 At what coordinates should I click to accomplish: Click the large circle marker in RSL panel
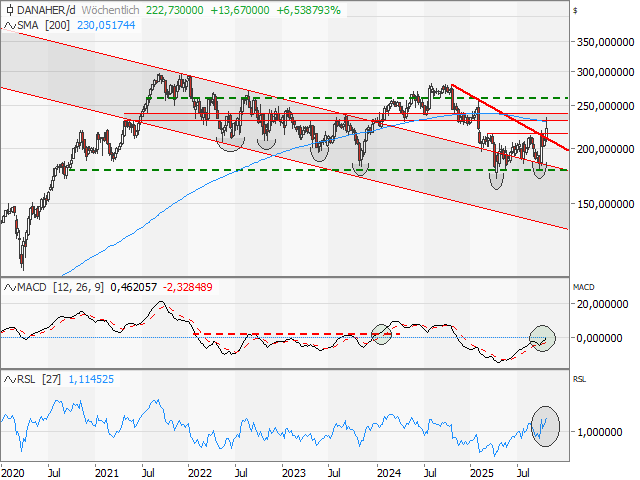(x=545, y=422)
